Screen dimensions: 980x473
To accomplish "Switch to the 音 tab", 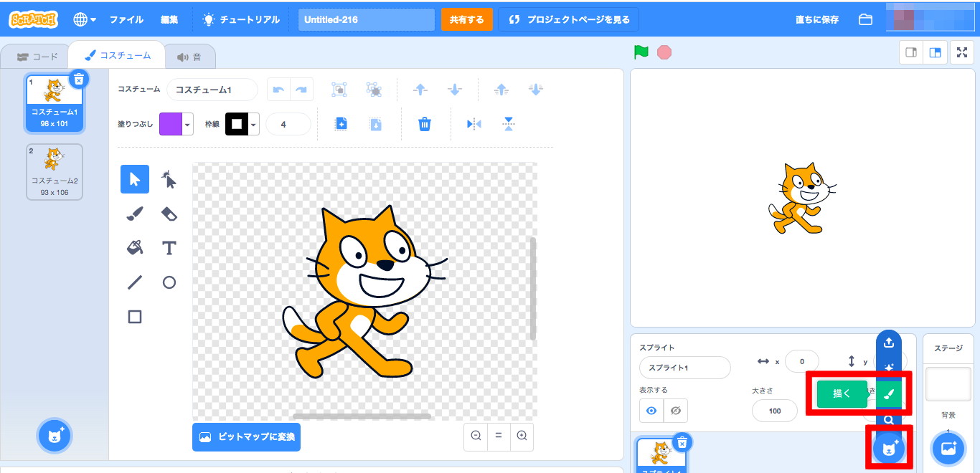I will tap(189, 57).
